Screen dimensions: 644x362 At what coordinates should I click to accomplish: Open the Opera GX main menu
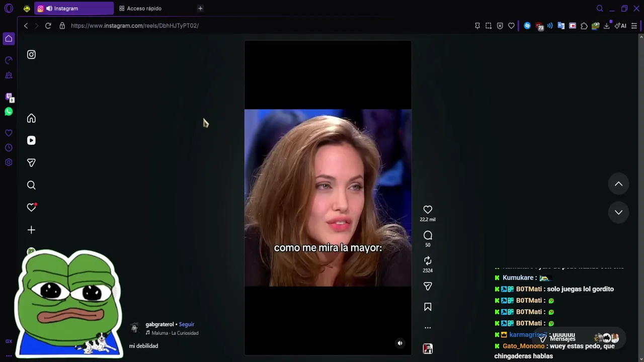click(9, 9)
